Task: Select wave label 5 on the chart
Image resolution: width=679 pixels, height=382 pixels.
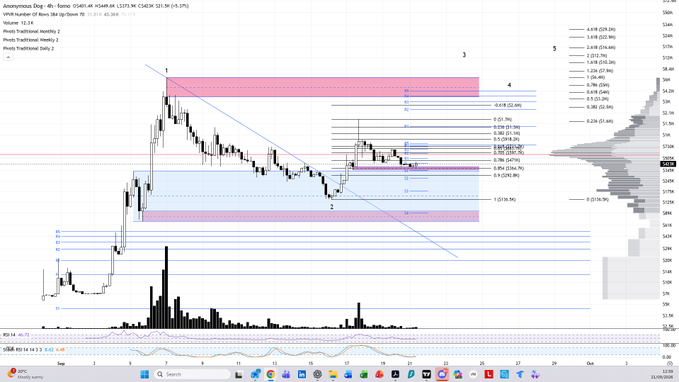Action: pyautogui.click(x=554, y=49)
